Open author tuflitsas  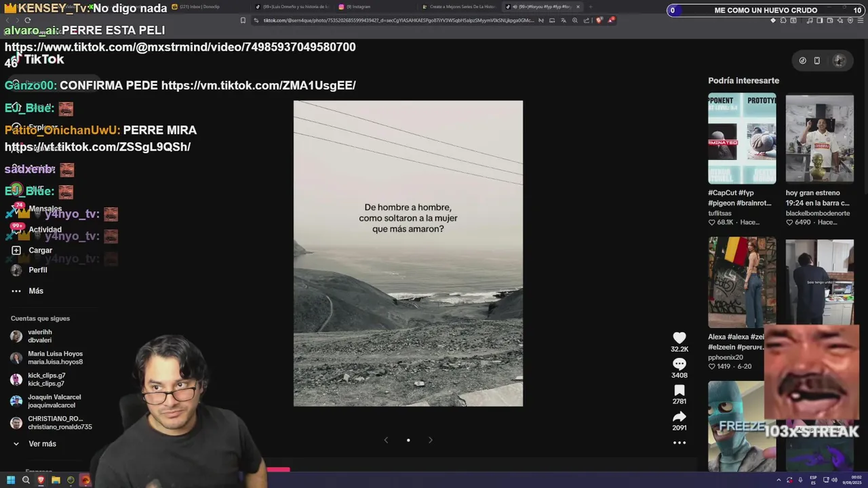[x=720, y=213]
